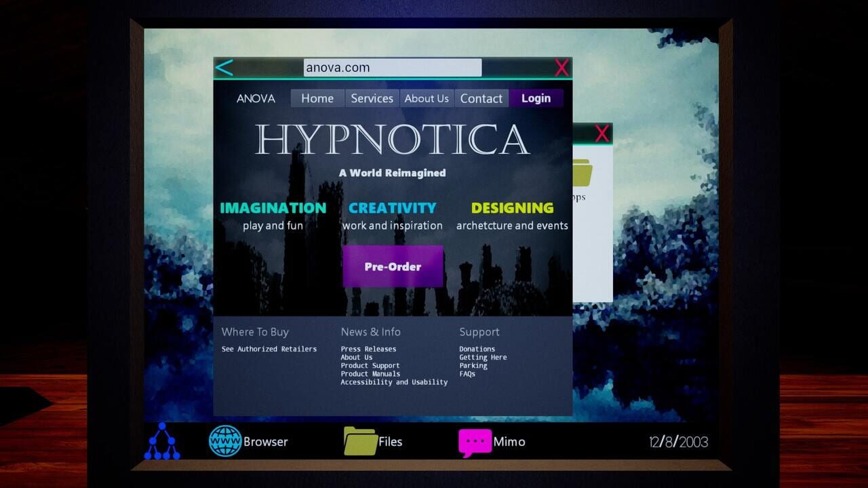This screenshot has height=488, width=868.
Task: Launch the Mimo chat bubble icon
Action: [x=475, y=442]
